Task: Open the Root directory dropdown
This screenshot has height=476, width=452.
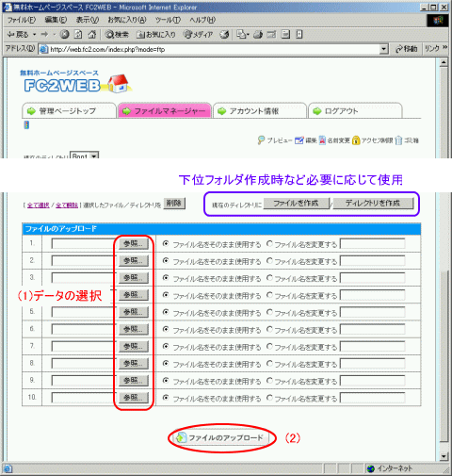Action: (x=94, y=156)
